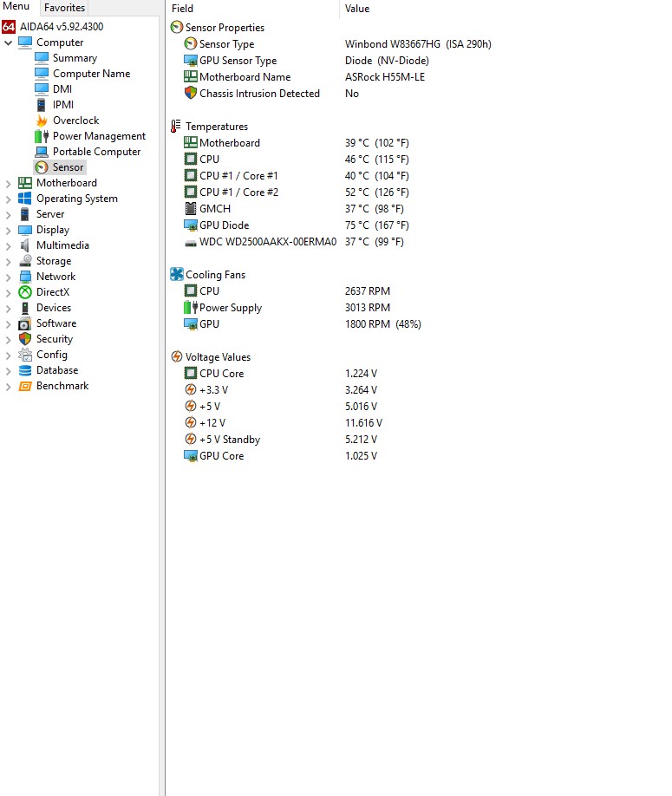Click the Multimedia speaker icon

[25, 245]
